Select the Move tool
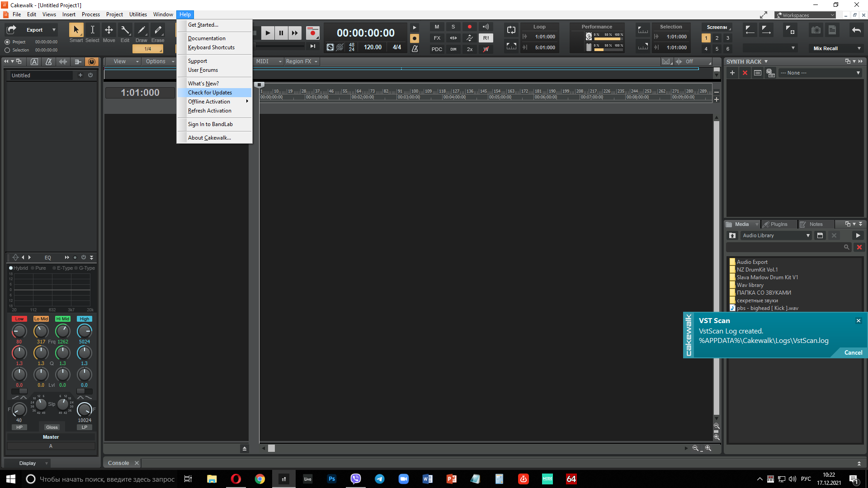The width and height of the screenshot is (868, 488). (108, 30)
